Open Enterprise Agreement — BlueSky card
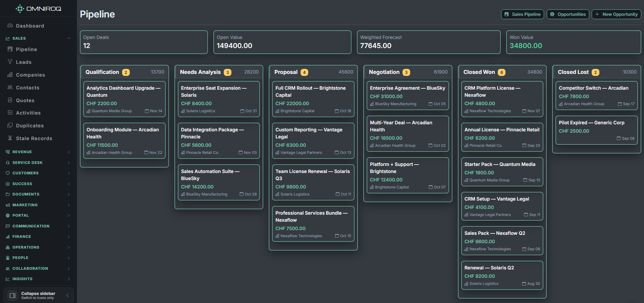The width and height of the screenshot is (644, 303). pyautogui.click(x=408, y=95)
